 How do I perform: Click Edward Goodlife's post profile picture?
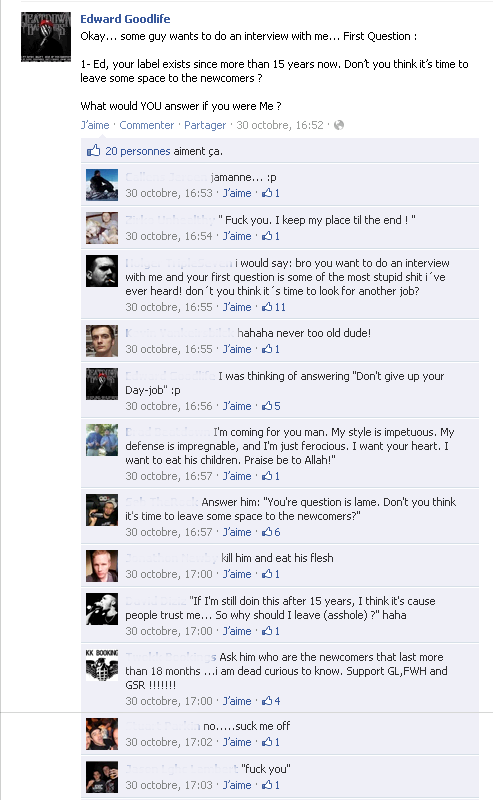point(46,37)
